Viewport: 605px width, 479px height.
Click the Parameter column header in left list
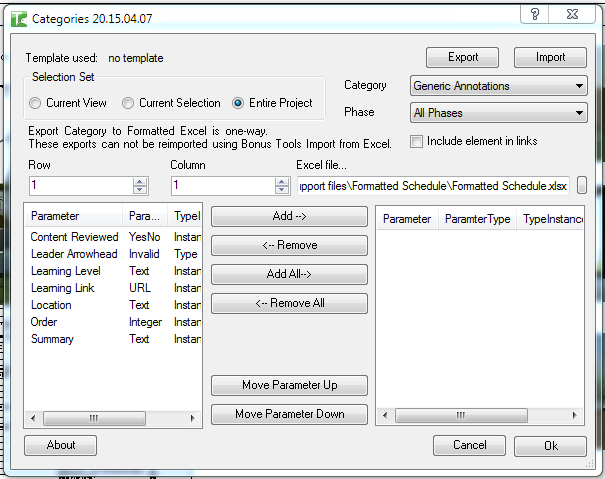click(x=74, y=216)
